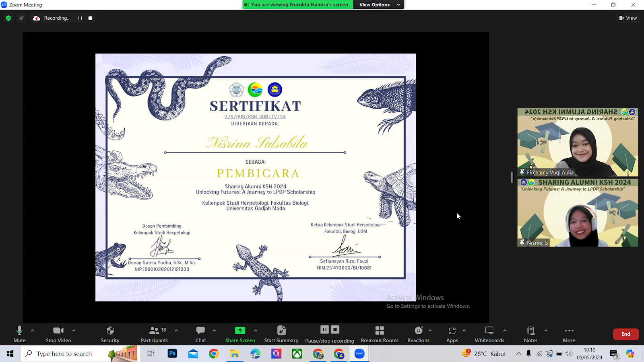The image size is (644, 362).
Task: Open the Security shield menu
Action: (110, 334)
